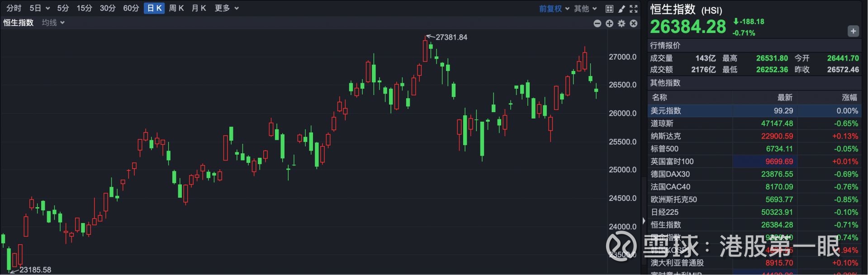
Task: Switch to the 周K weekly tab
Action: pyautogui.click(x=176, y=8)
